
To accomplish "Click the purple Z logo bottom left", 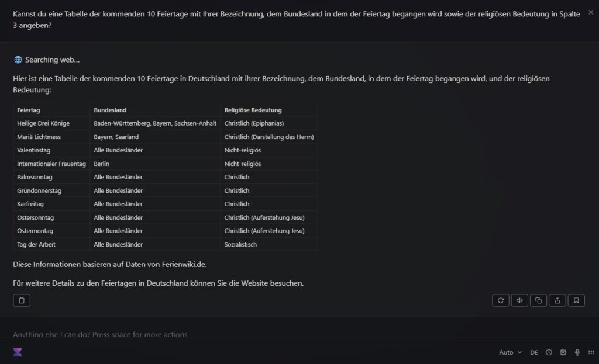I will tap(17, 352).
